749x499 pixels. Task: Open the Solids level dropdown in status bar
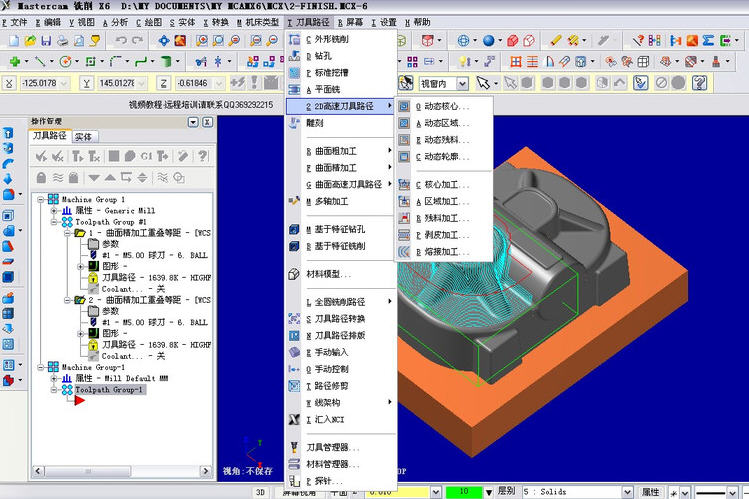tap(627, 492)
